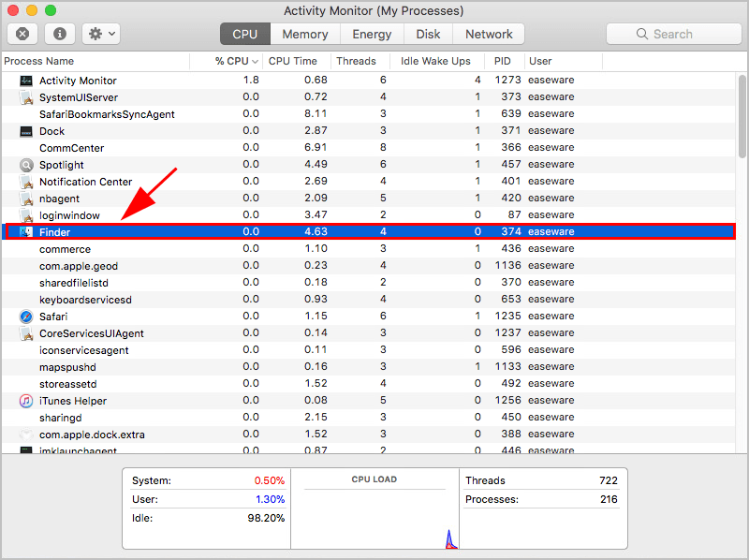Click the Activity Monitor process icon

tap(26, 81)
